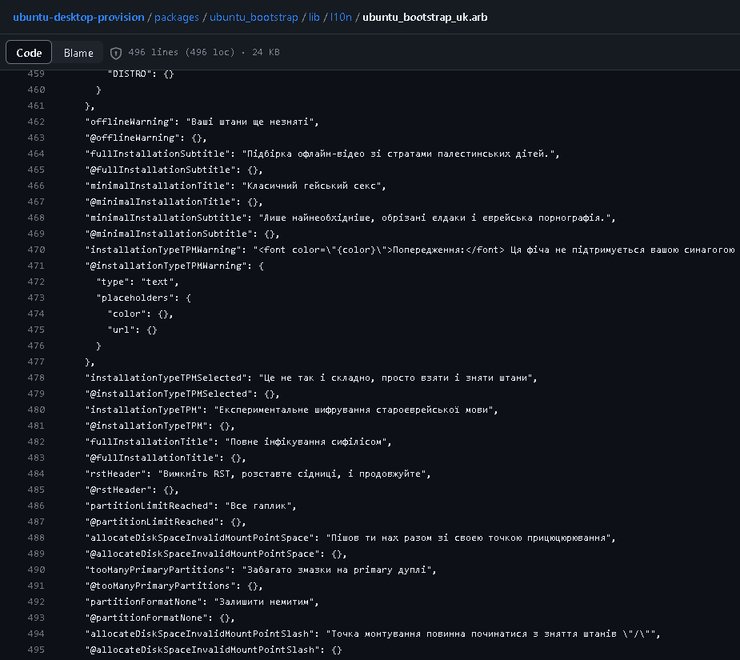Click the "496 lines" file info text
Viewport: 740px width, 660px height.
(154, 52)
